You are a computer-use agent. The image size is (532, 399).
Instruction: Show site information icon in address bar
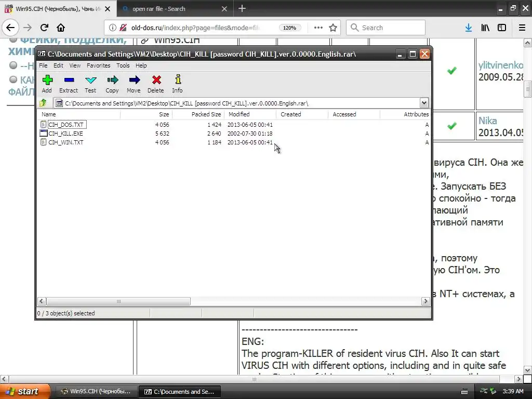[113, 28]
